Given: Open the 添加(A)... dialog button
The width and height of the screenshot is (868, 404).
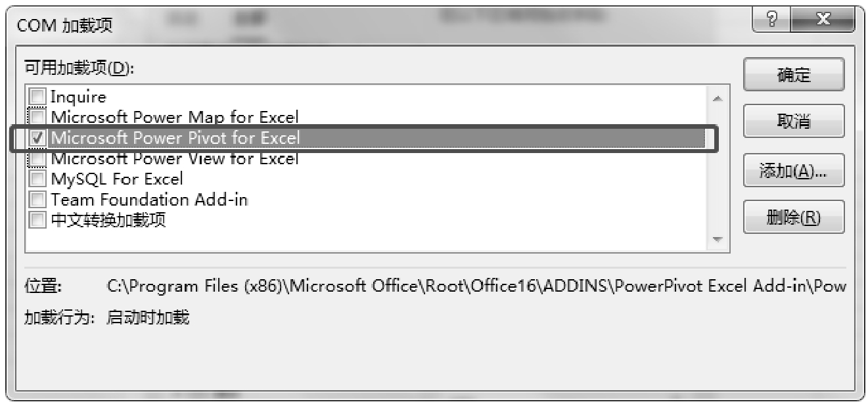Looking at the screenshot, I should click(x=793, y=172).
